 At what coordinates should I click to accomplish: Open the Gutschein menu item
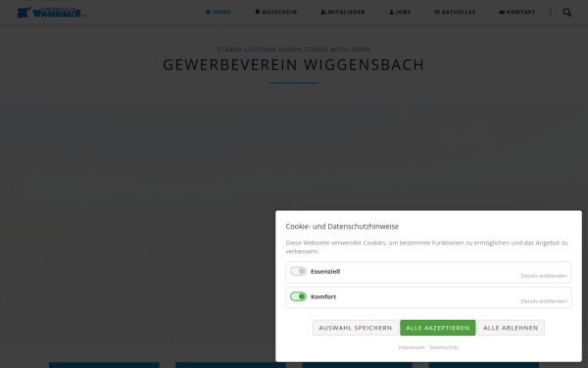coord(276,12)
